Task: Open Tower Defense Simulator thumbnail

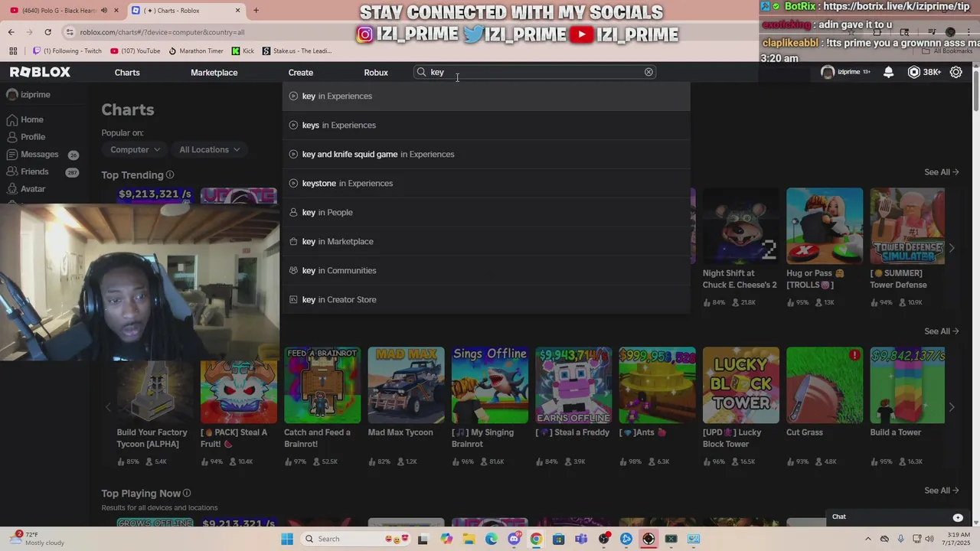Action: [908, 227]
